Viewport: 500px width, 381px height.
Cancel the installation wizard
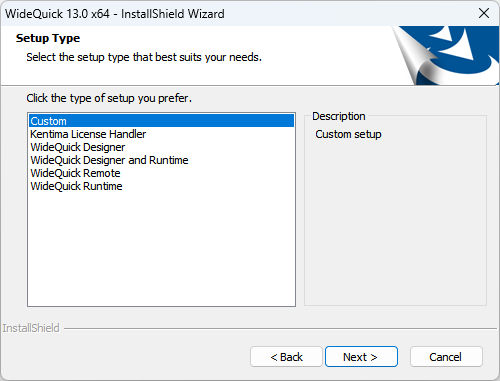coord(446,357)
